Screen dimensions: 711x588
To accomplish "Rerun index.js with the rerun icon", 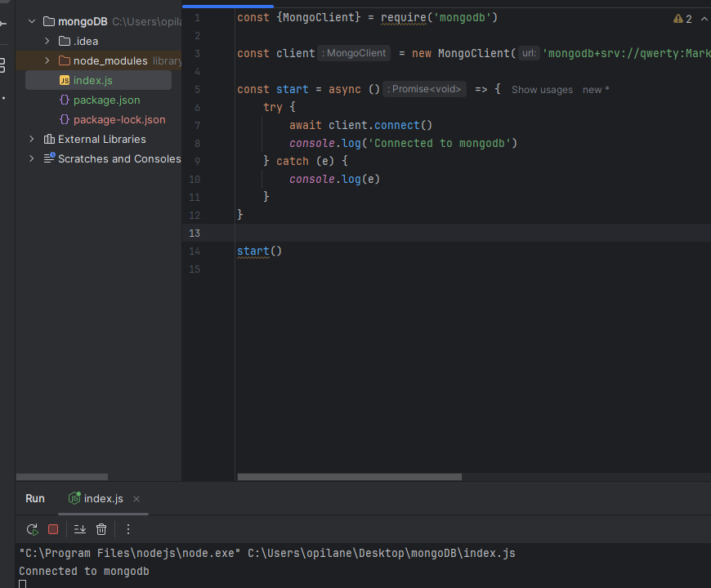I will coord(32,529).
